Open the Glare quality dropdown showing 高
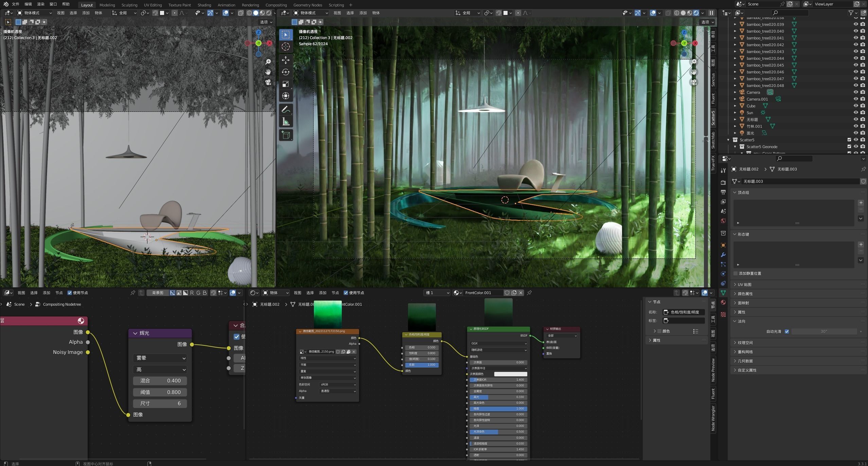868x466 pixels. [160, 370]
